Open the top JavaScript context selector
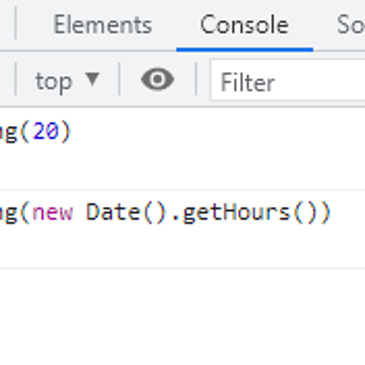The image size is (365, 365). coord(67,81)
